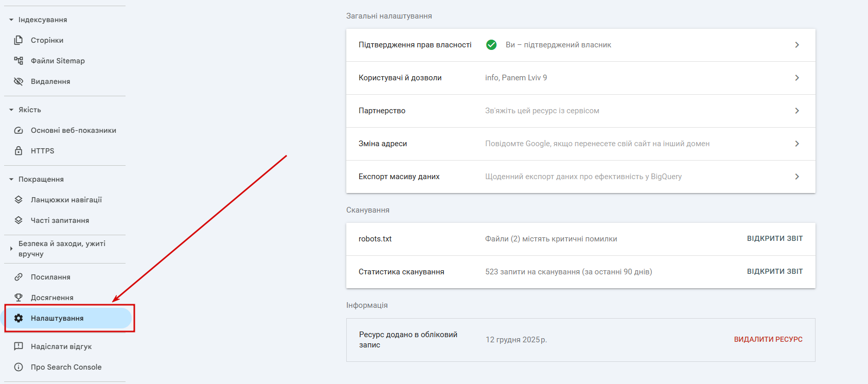868x384 pixels.
Task: Click the Надіслати відгук feedback icon
Action: click(19, 346)
